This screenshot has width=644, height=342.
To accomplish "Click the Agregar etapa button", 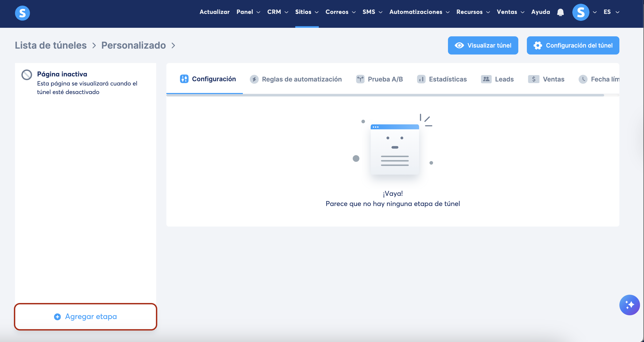I will pyautogui.click(x=86, y=317).
